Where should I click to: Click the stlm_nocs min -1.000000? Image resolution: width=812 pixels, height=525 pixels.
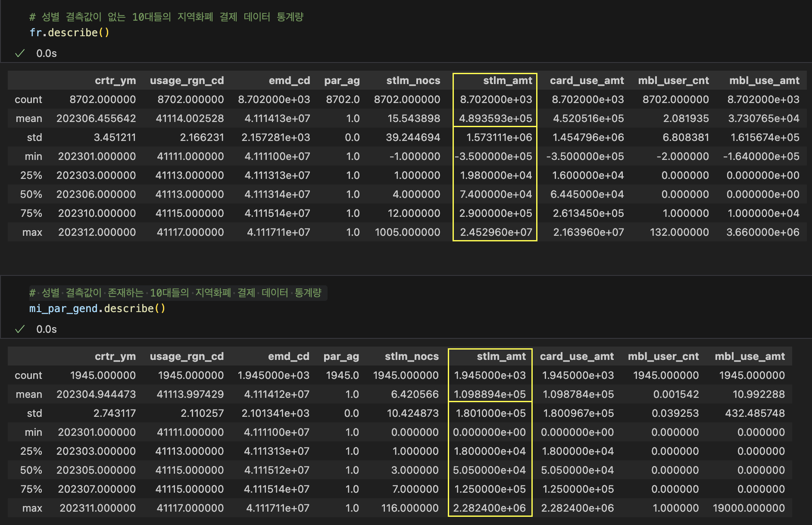coord(415,156)
